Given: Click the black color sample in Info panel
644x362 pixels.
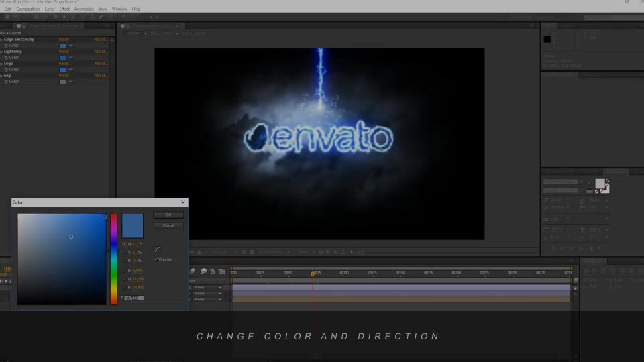Looking at the screenshot, I should pyautogui.click(x=547, y=40).
